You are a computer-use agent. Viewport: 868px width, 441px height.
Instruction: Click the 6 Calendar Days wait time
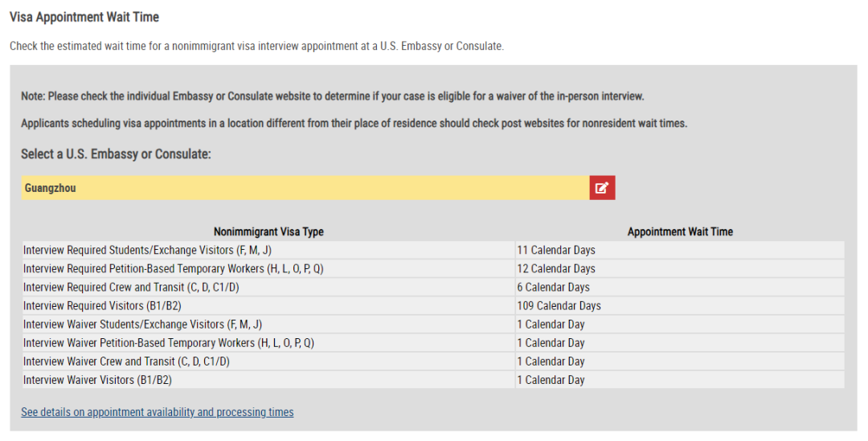[x=553, y=288]
